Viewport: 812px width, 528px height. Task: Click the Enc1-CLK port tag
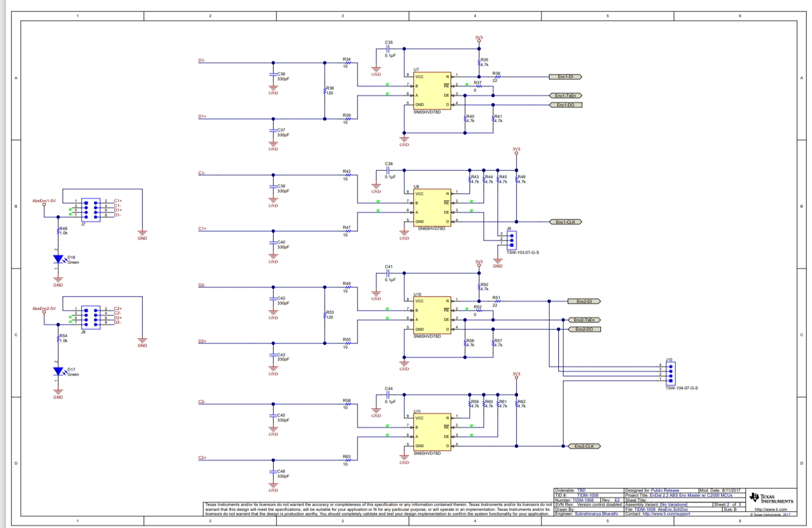click(566, 222)
